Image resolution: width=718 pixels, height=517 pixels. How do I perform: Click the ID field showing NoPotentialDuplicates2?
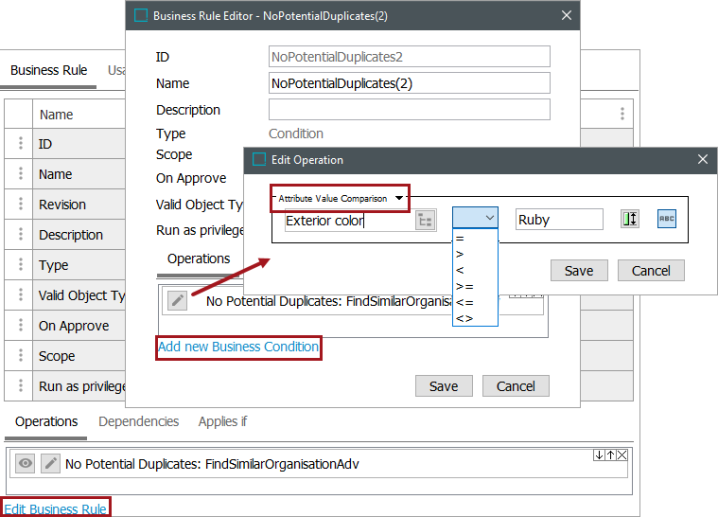409,57
